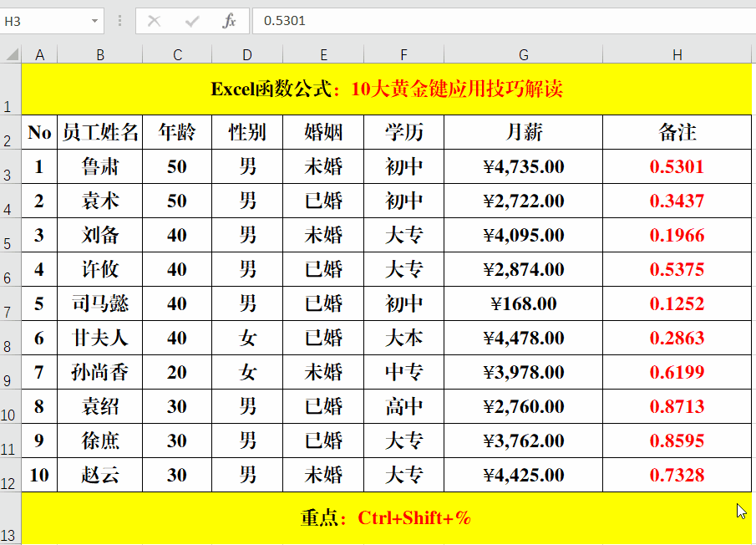Image resolution: width=756 pixels, height=545 pixels.
Task: Select row 9 header
Action: (11, 372)
